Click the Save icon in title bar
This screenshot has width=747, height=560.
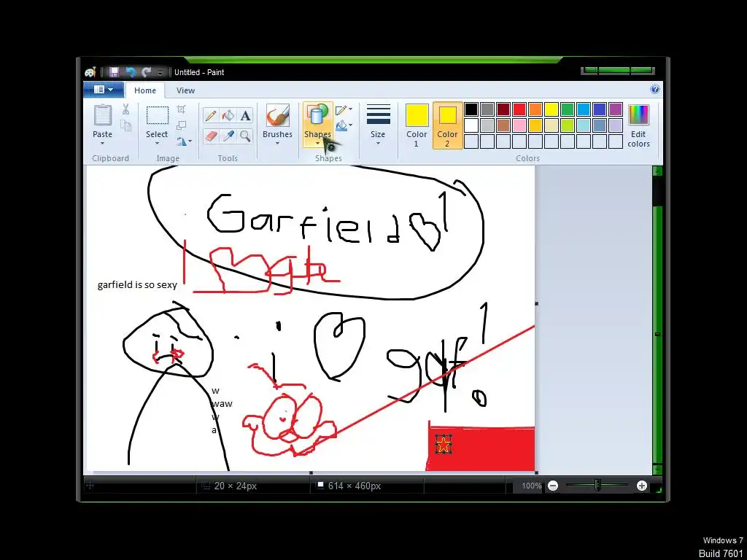tap(114, 72)
